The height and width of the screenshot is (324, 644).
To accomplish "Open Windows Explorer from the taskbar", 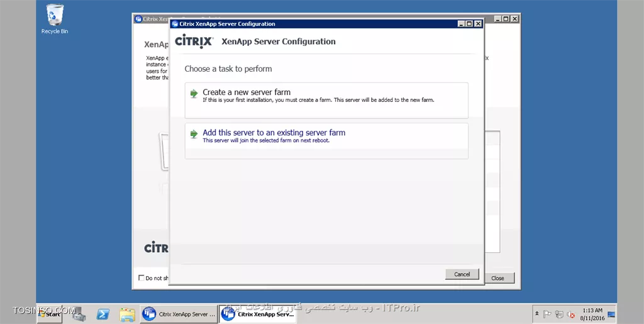I will [127, 315].
